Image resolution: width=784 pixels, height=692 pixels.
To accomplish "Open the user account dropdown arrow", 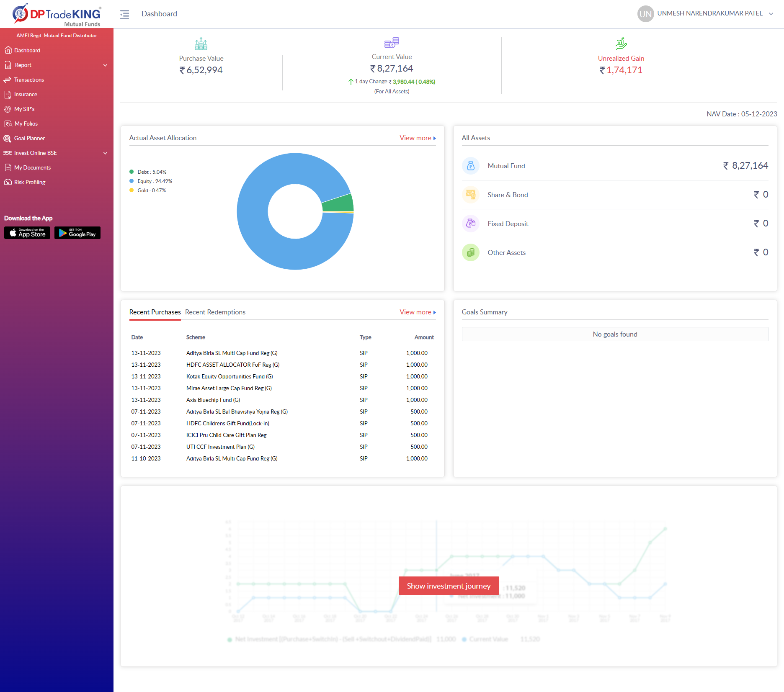I will [x=771, y=14].
